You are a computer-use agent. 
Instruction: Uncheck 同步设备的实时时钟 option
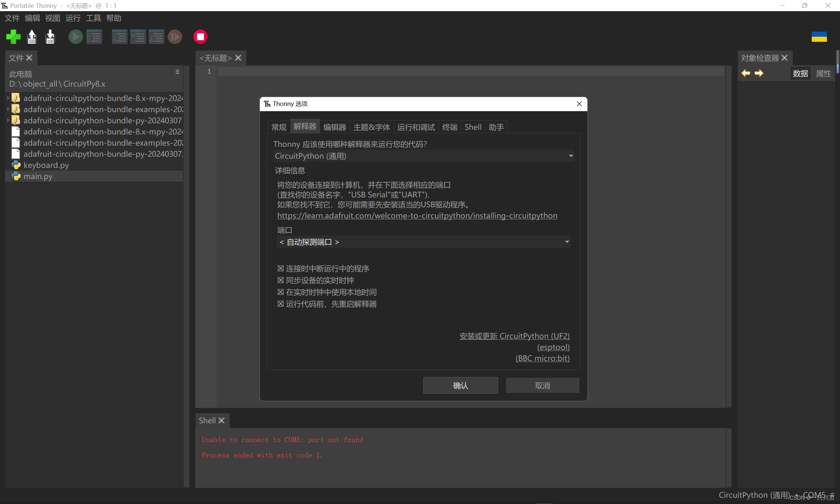[x=280, y=280]
